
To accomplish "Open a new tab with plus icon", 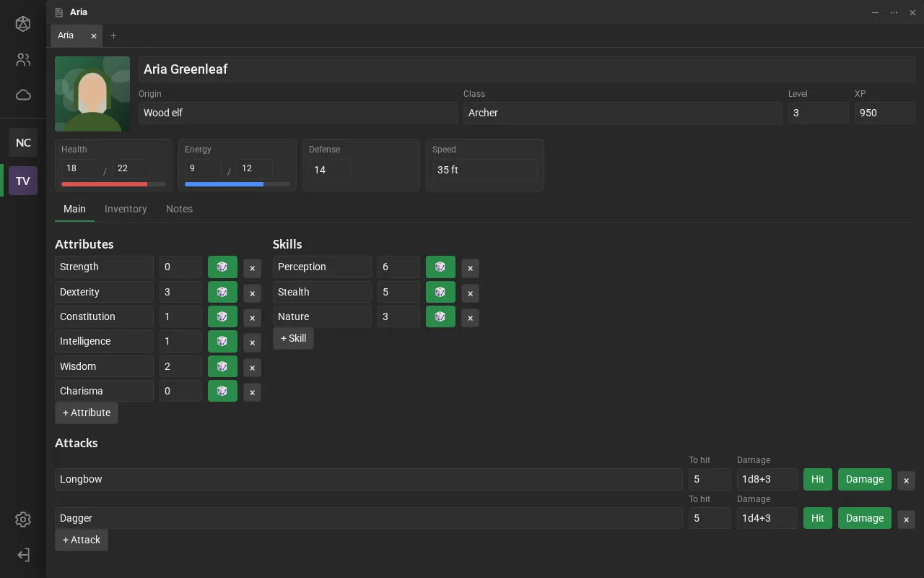I will click(x=113, y=36).
